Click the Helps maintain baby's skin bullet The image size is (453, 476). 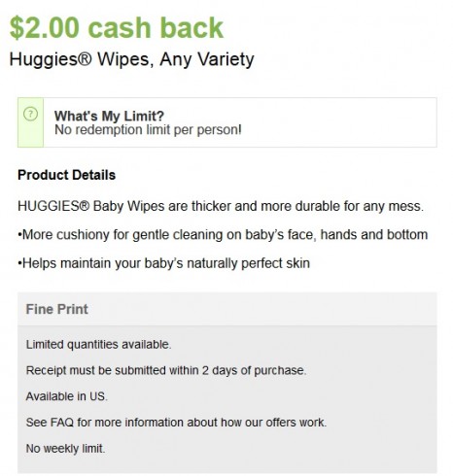tap(163, 263)
